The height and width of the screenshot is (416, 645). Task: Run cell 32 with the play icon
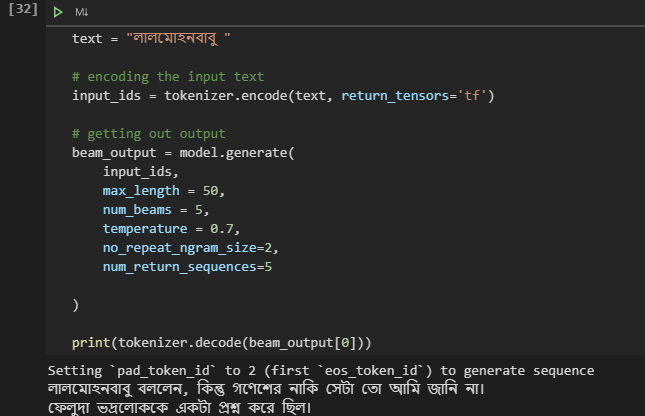pyautogui.click(x=58, y=12)
